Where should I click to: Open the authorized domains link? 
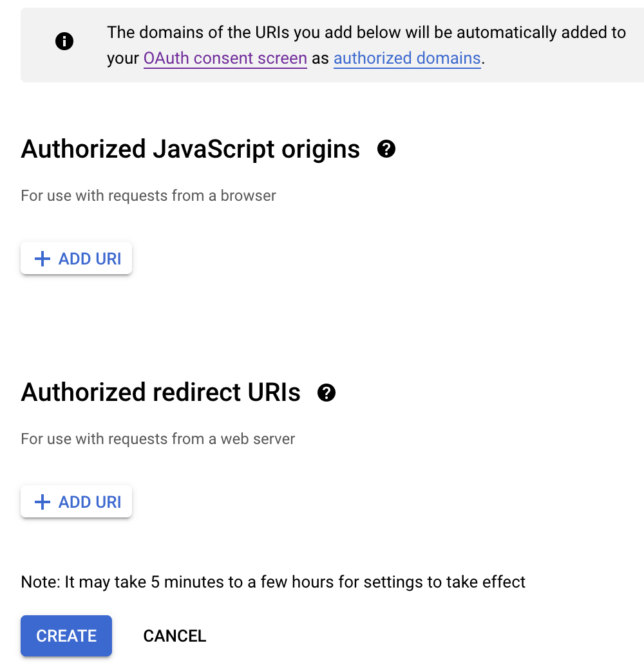(x=407, y=58)
